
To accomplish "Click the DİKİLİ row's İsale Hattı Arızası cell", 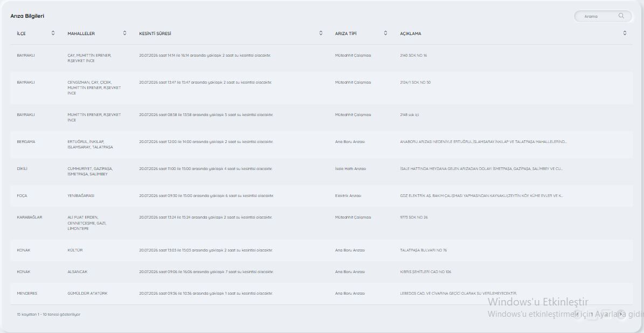I will [x=350, y=168].
